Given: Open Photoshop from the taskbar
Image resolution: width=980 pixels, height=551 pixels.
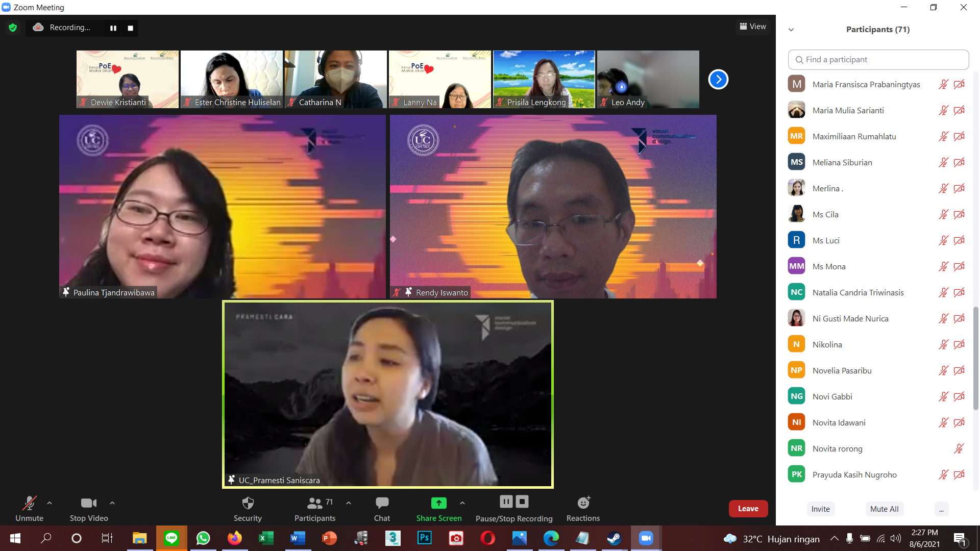Looking at the screenshot, I should (x=424, y=538).
